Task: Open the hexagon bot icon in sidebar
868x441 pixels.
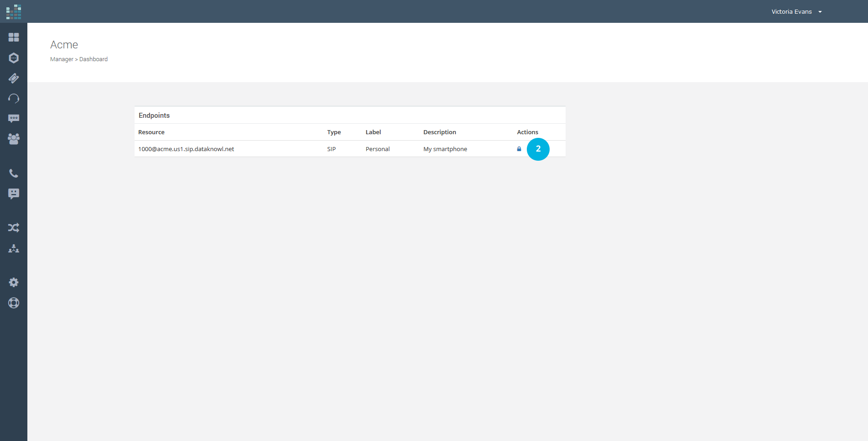Action: (14, 58)
